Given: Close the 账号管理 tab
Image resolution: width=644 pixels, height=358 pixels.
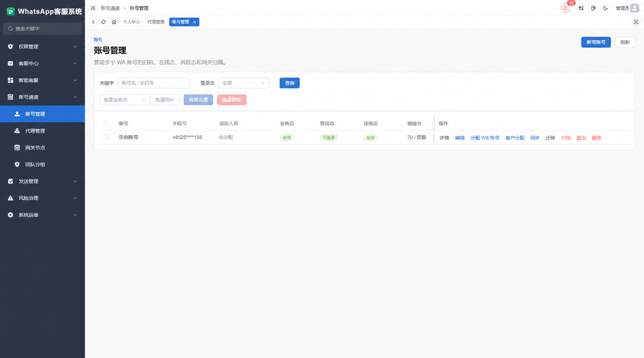Looking at the screenshot, I should point(195,22).
